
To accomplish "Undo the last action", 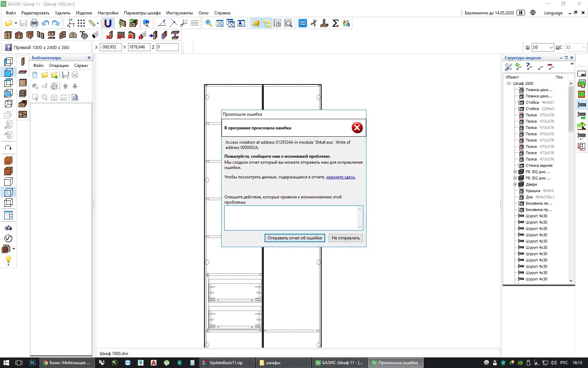I will 45,23.
